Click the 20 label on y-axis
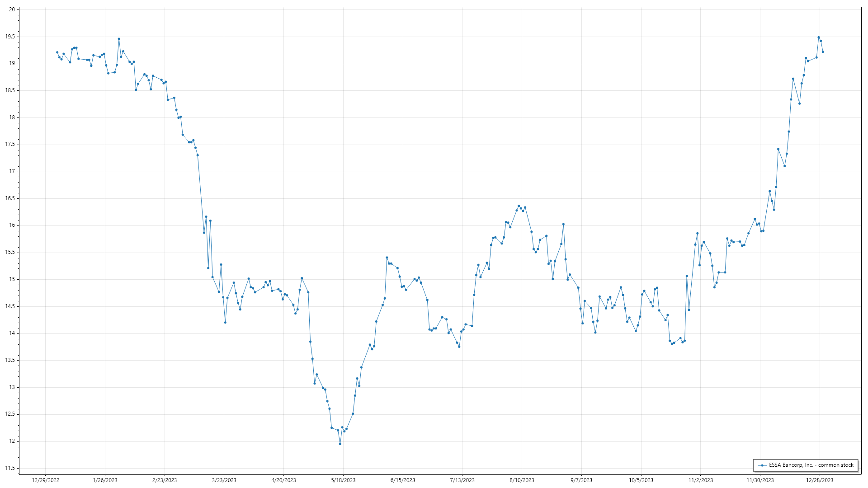This screenshot has width=868, height=488. pyautogui.click(x=12, y=9)
